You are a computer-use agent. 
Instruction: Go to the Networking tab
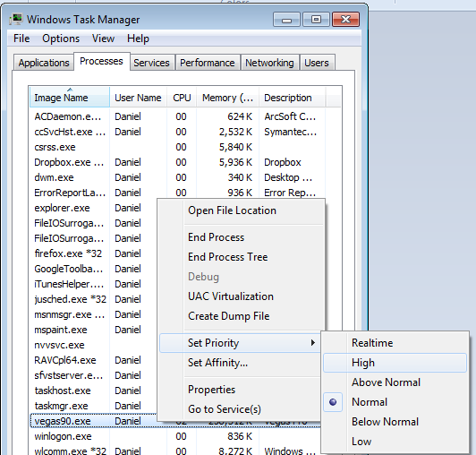click(269, 63)
